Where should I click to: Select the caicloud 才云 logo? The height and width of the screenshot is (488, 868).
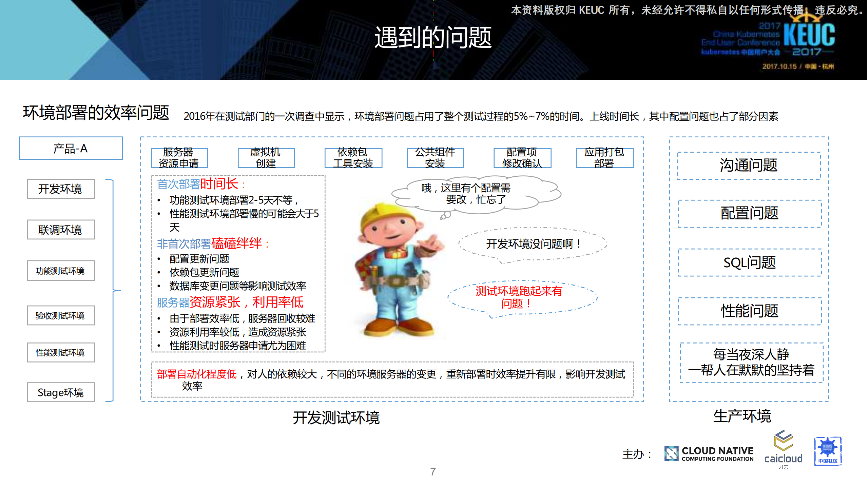[x=782, y=451]
